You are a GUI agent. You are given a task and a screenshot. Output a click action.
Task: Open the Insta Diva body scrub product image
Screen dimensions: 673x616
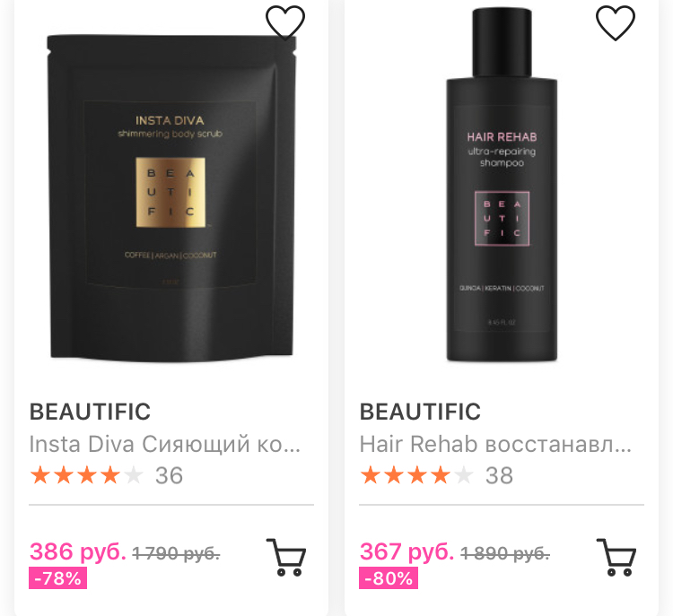point(171,197)
